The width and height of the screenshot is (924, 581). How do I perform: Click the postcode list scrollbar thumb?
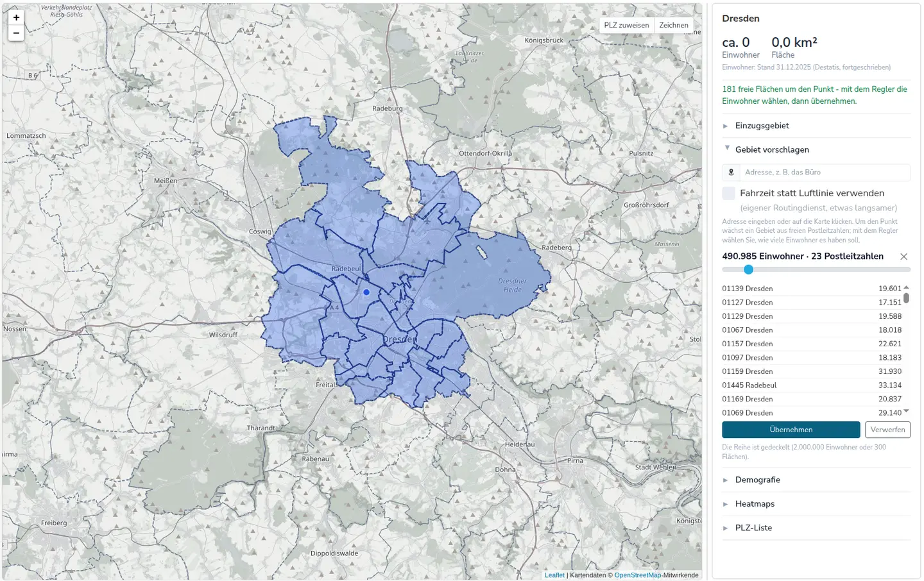pos(906,298)
